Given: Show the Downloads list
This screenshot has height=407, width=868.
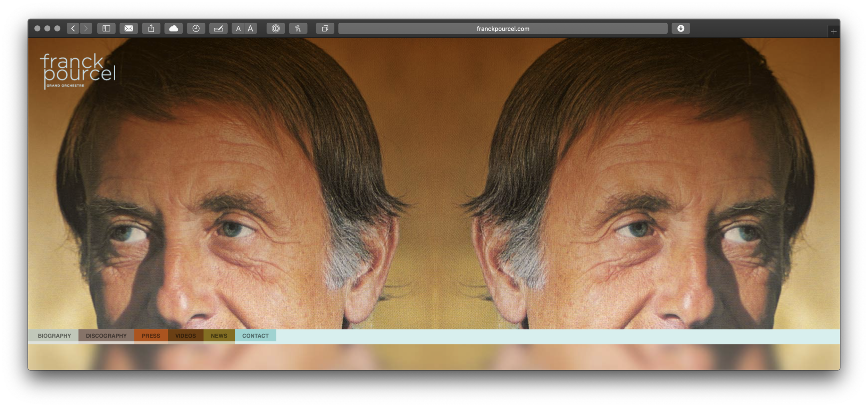Looking at the screenshot, I should click(x=681, y=28).
